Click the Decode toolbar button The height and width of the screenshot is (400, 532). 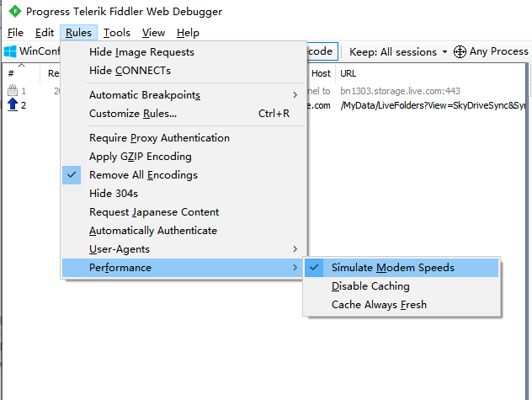[322, 51]
